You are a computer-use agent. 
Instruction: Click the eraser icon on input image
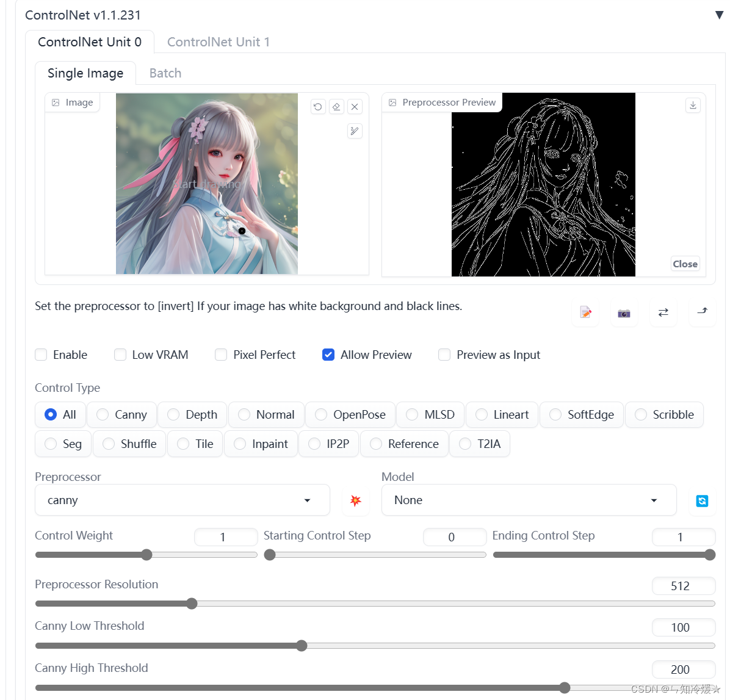point(336,107)
